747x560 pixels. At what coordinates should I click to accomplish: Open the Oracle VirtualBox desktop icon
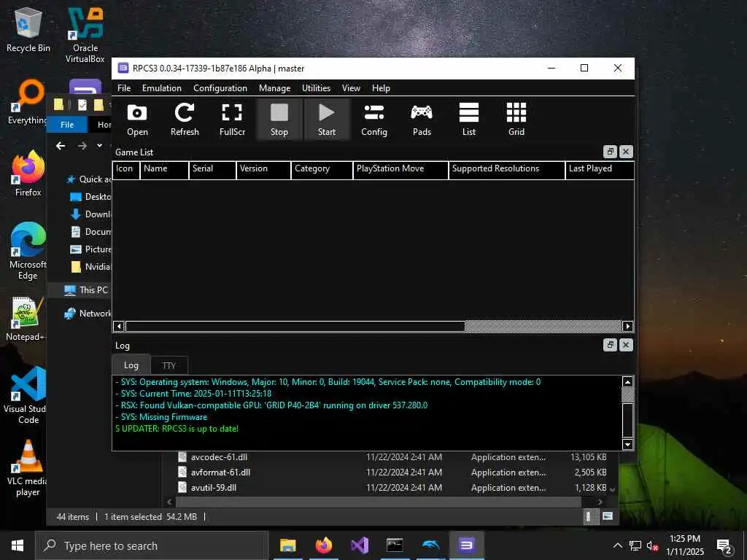(x=85, y=36)
